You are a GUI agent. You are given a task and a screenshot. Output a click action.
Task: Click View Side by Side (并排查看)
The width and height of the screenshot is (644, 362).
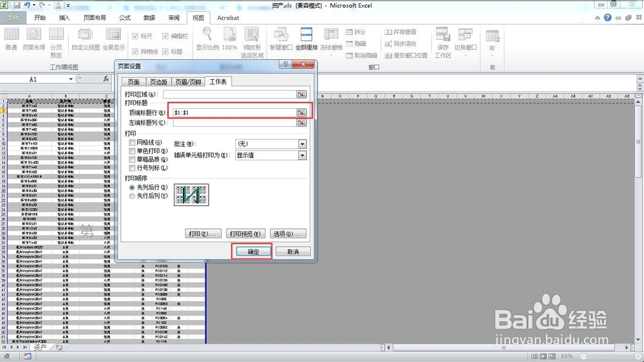pos(401,32)
